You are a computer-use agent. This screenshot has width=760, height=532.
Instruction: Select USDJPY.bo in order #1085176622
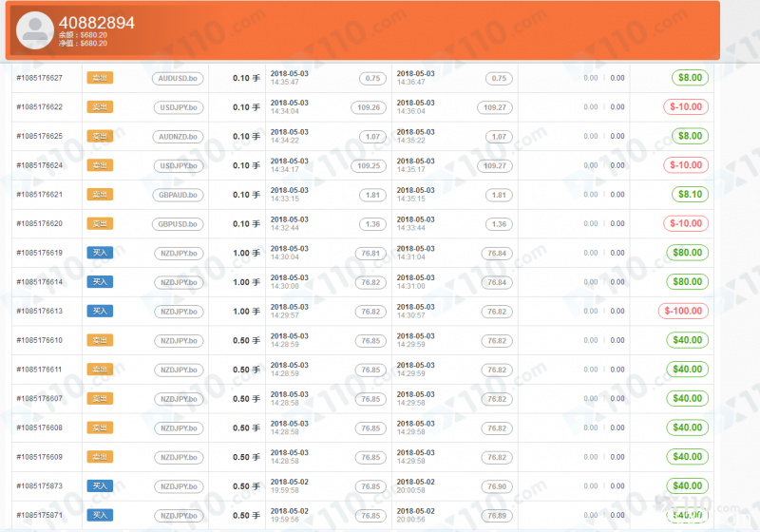179,107
